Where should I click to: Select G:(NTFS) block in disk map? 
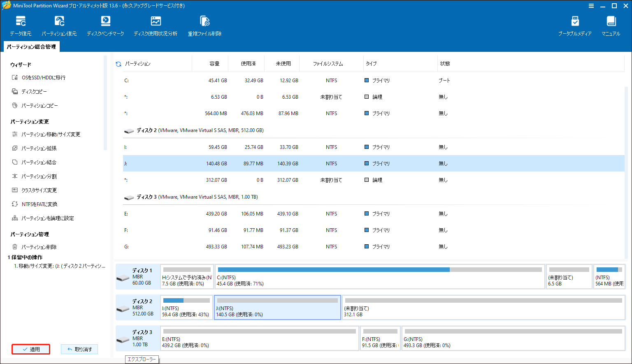tap(513, 338)
